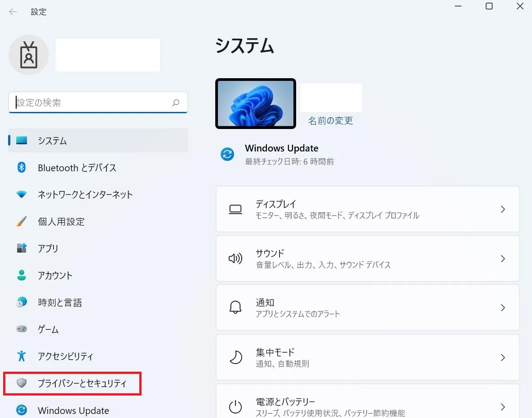Image resolution: width=532 pixels, height=418 pixels.
Task: Open 個人用設定 via the brush icon
Action: click(22, 222)
